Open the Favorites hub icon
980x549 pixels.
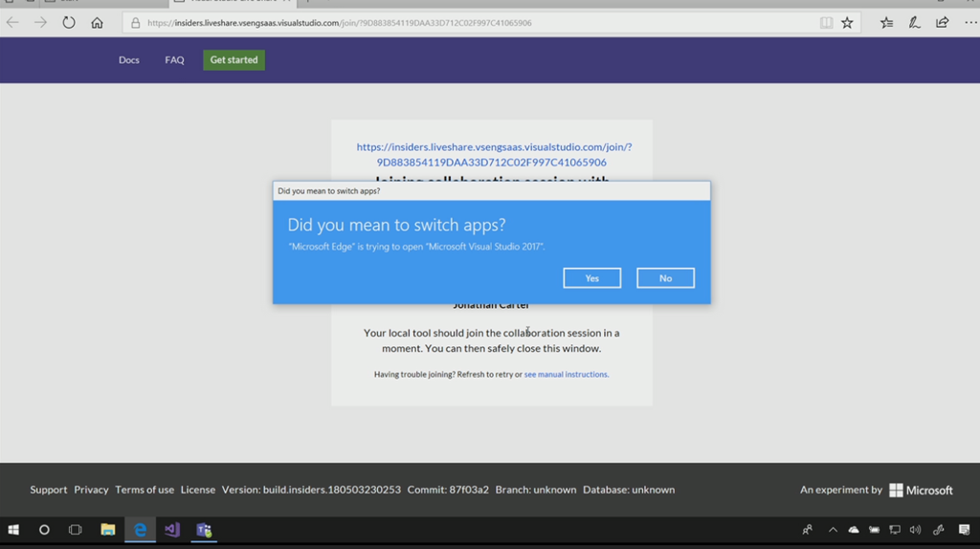[886, 23]
